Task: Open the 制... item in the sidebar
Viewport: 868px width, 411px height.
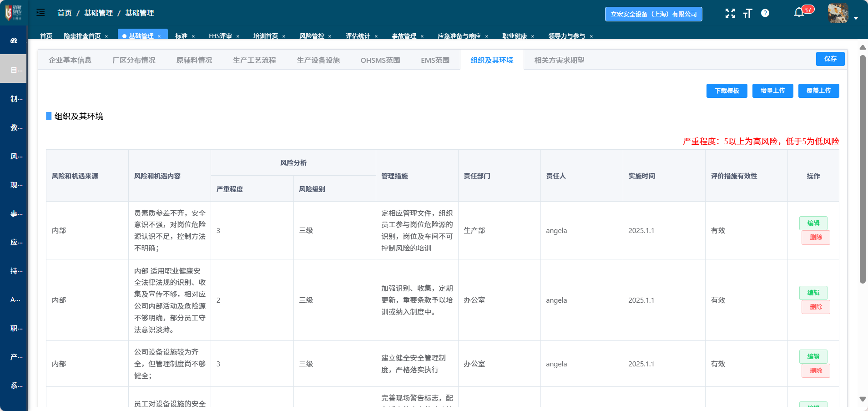Action: [x=16, y=99]
